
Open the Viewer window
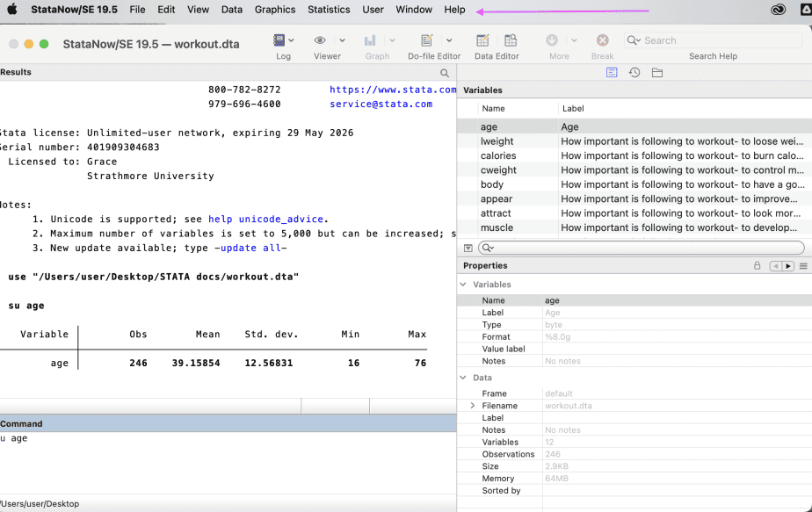[319, 40]
